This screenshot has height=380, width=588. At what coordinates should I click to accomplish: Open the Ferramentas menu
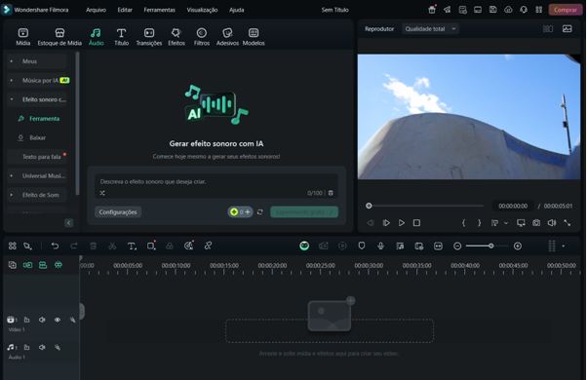click(159, 10)
